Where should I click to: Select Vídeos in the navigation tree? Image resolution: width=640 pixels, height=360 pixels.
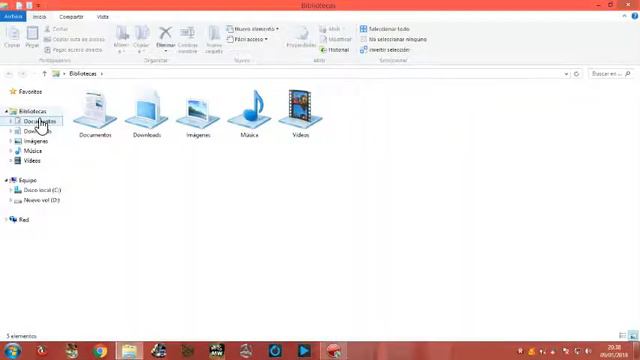click(x=32, y=161)
